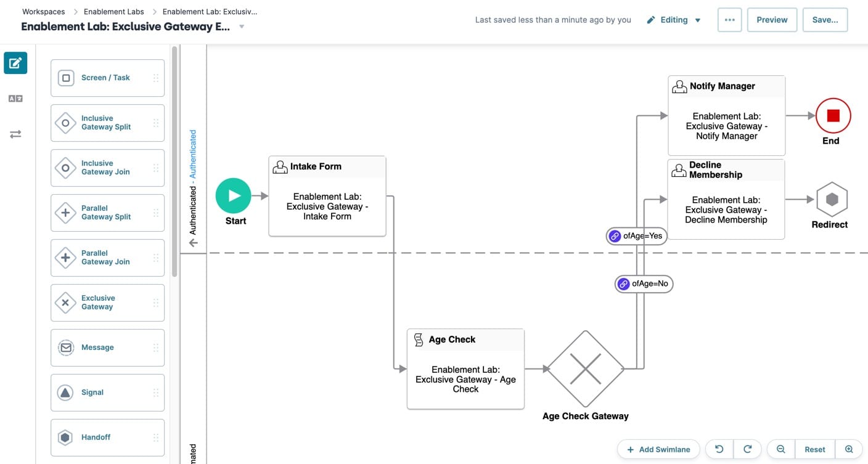Click the Preview button
This screenshot has width=868, height=464.
click(x=772, y=20)
